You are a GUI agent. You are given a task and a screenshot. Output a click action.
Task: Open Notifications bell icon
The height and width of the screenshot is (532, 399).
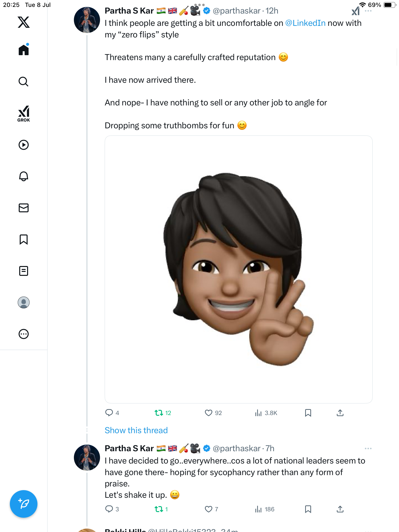(24, 176)
